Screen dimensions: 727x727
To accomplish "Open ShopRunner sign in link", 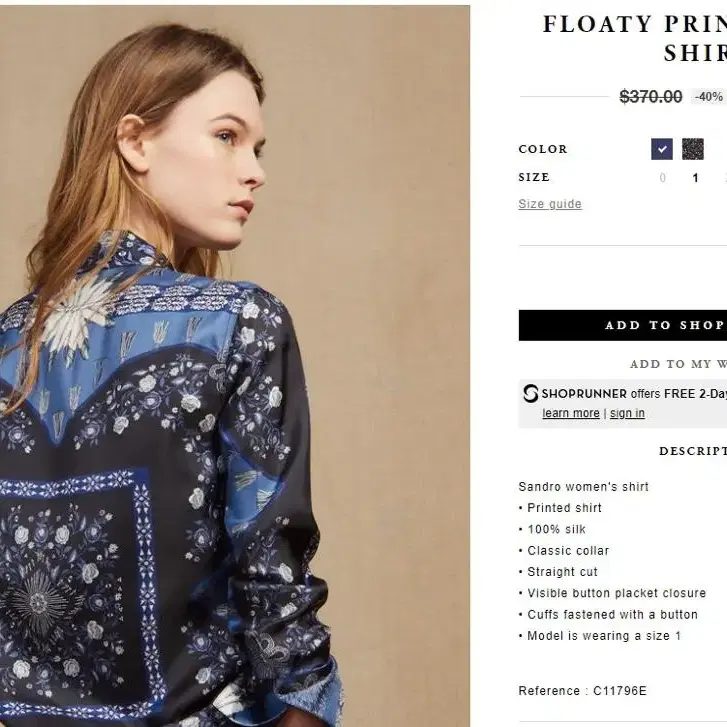I will pyautogui.click(x=627, y=413).
